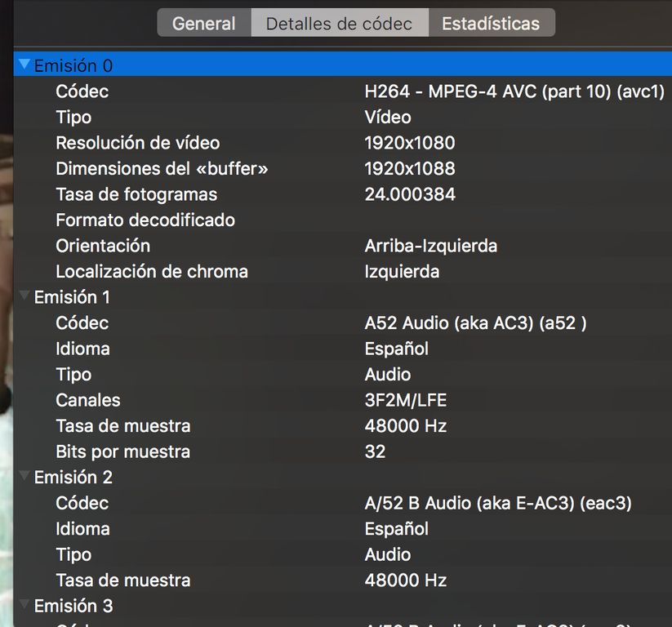This screenshot has width=672, height=627.
Task: Toggle the Emisión 3 disclosure triangle
Action: point(24,606)
